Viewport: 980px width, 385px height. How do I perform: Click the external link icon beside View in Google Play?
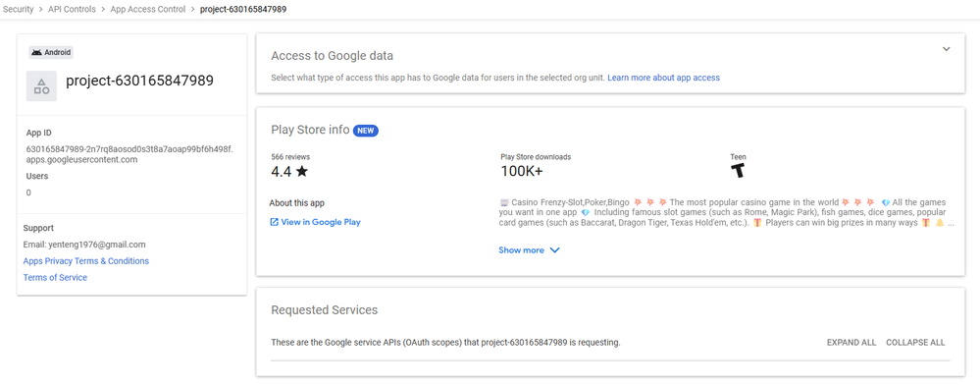tap(274, 222)
